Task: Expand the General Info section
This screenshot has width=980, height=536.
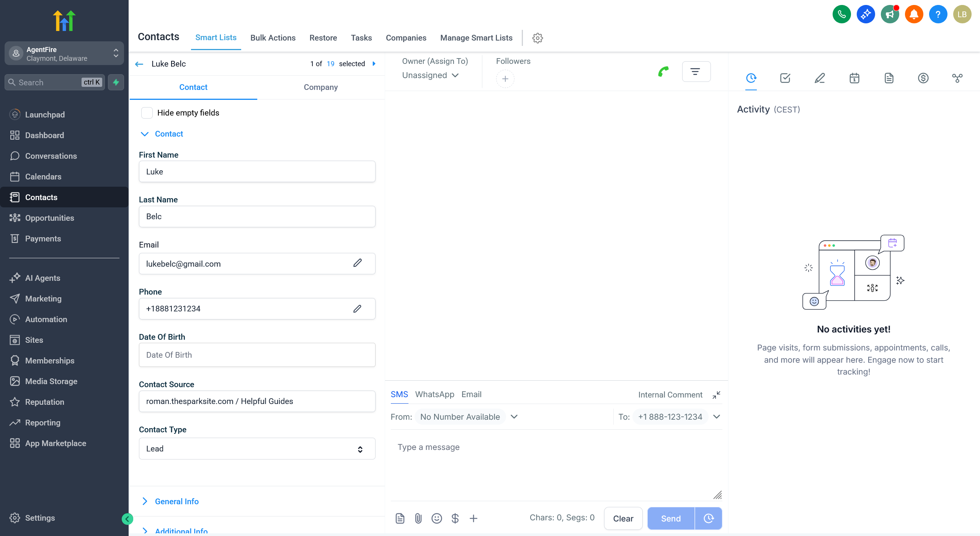Action: [x=176, y=501]
